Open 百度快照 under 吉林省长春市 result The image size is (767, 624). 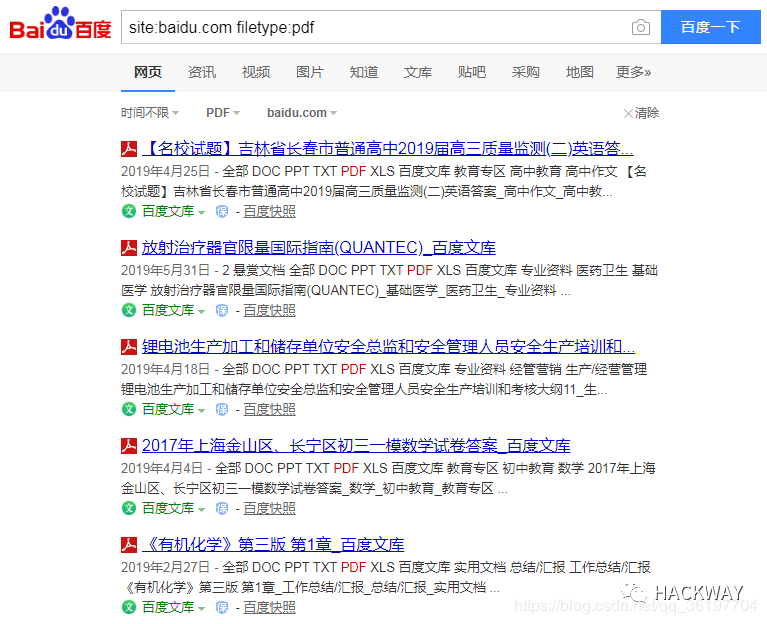click(x=270, y=211)
